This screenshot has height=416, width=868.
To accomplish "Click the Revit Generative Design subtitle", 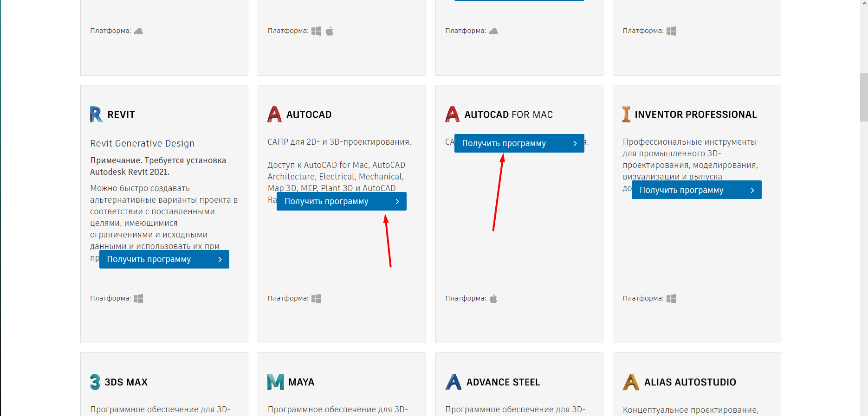I will click(x=143, y=143).
